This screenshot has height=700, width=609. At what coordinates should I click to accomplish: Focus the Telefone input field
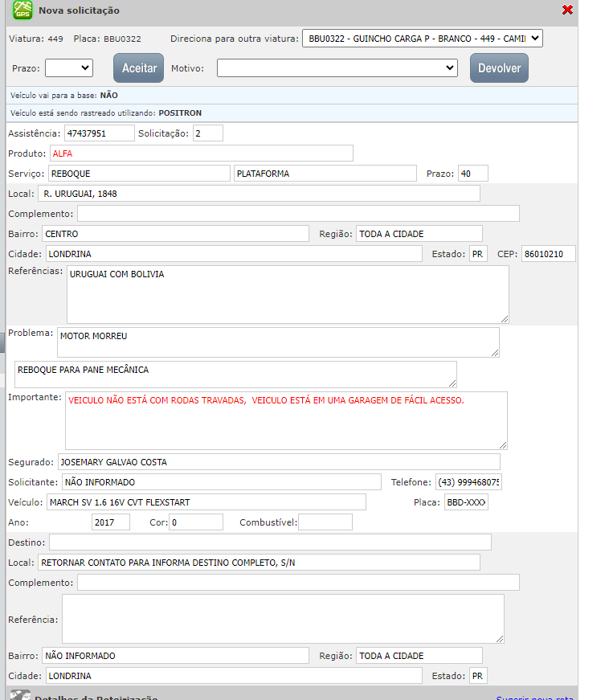(468, 482)
